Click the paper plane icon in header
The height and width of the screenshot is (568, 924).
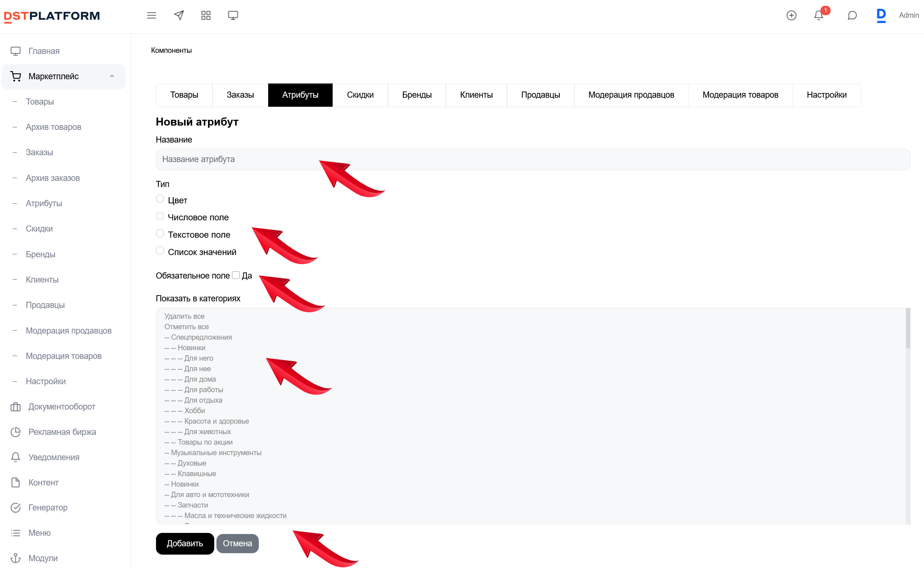pos(179,16)
